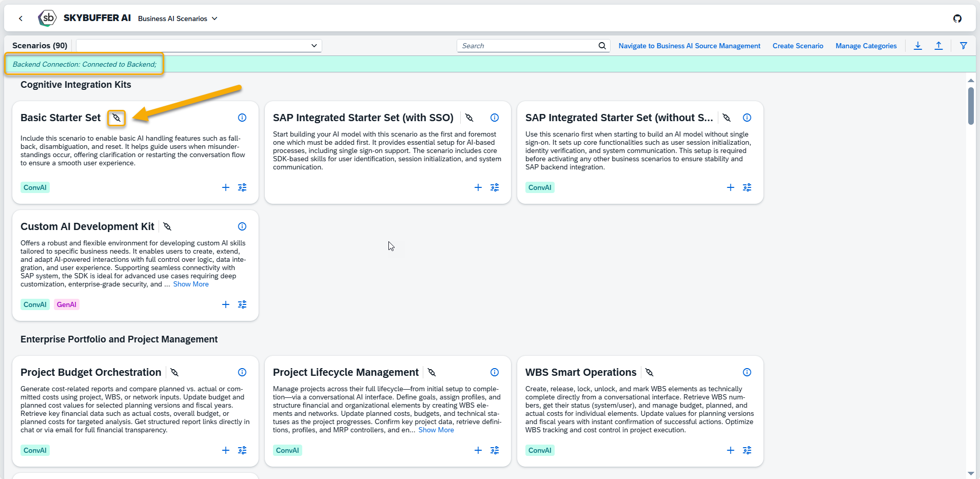
Task: Open the GitHub icon link
Action: (957, 18)
